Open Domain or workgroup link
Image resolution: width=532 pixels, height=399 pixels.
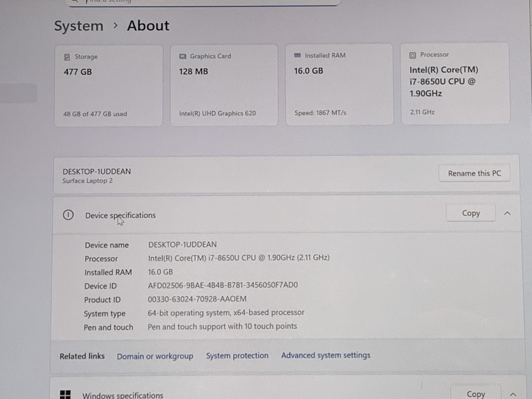coord(155,356)
